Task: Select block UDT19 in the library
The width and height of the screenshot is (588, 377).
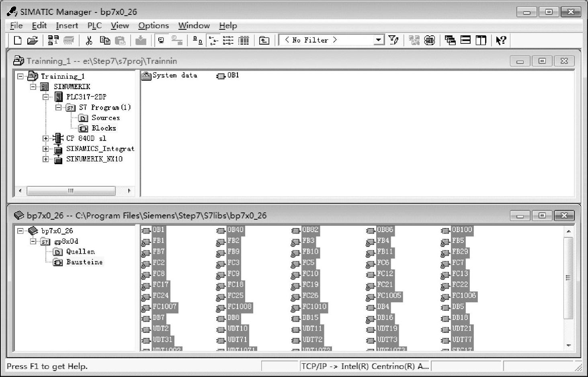Action: (x=387, y=328)
